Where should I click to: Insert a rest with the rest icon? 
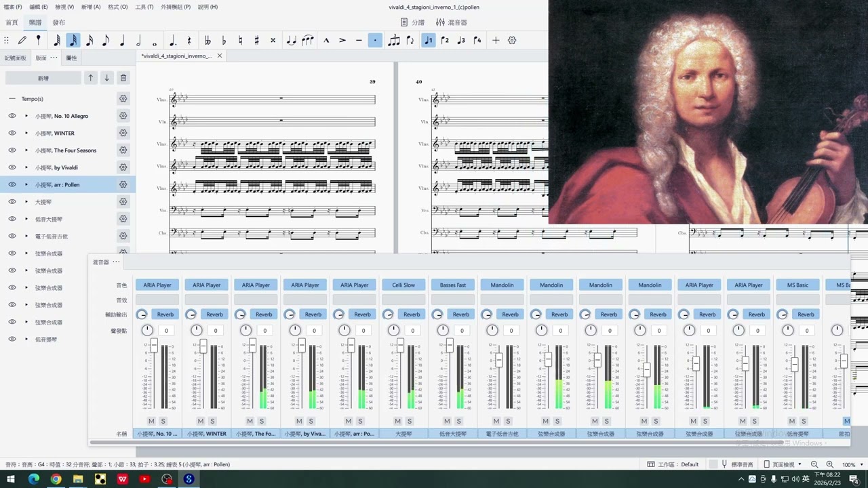[189, 41]
